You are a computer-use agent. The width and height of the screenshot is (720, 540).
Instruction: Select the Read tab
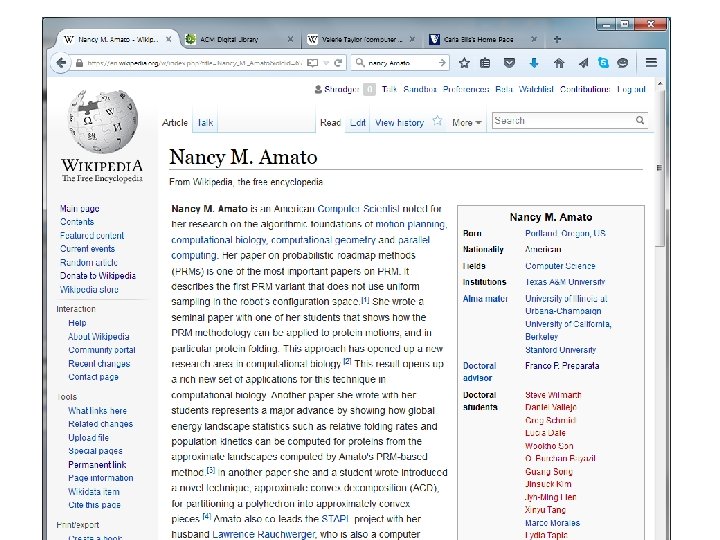tap(330, 123)
